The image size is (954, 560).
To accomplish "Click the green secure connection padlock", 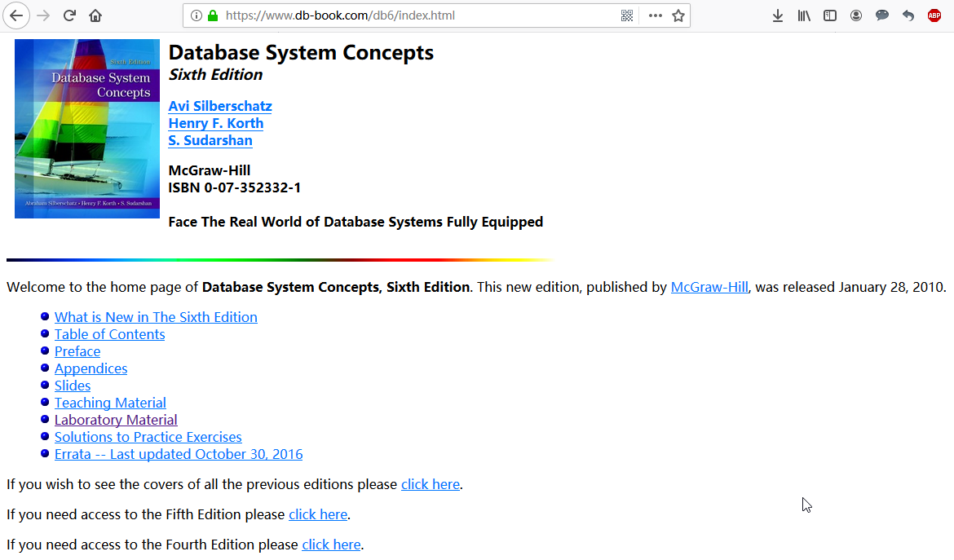I will (x=213, y=15).
